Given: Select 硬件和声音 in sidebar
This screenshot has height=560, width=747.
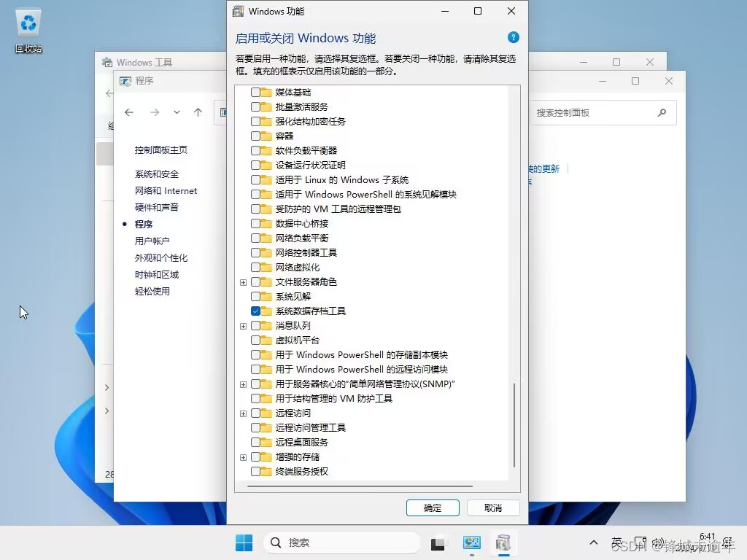Looking at the screenshot, I should pos(157,208).
